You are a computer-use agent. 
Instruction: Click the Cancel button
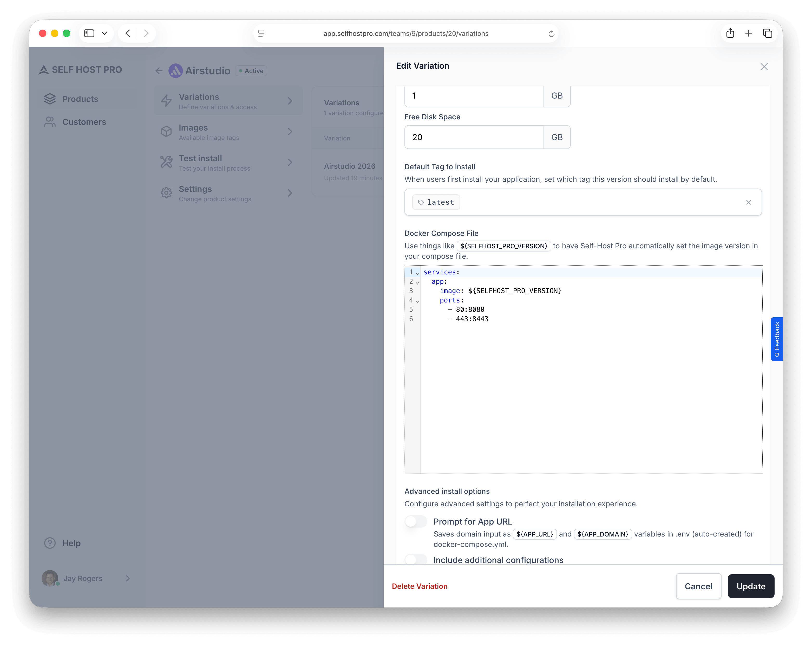pos(698,586)
